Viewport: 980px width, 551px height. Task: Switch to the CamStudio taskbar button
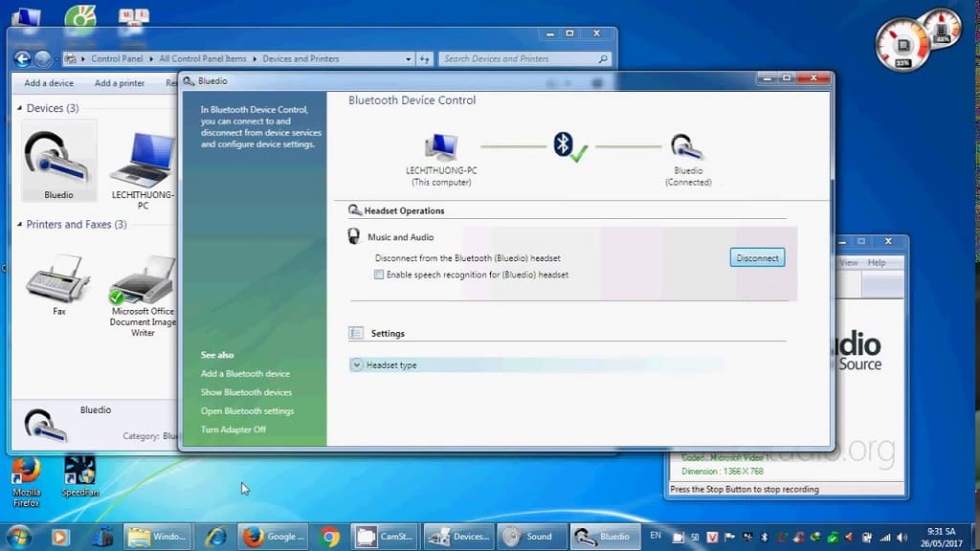pyautogui.click(x=385, y=537)
